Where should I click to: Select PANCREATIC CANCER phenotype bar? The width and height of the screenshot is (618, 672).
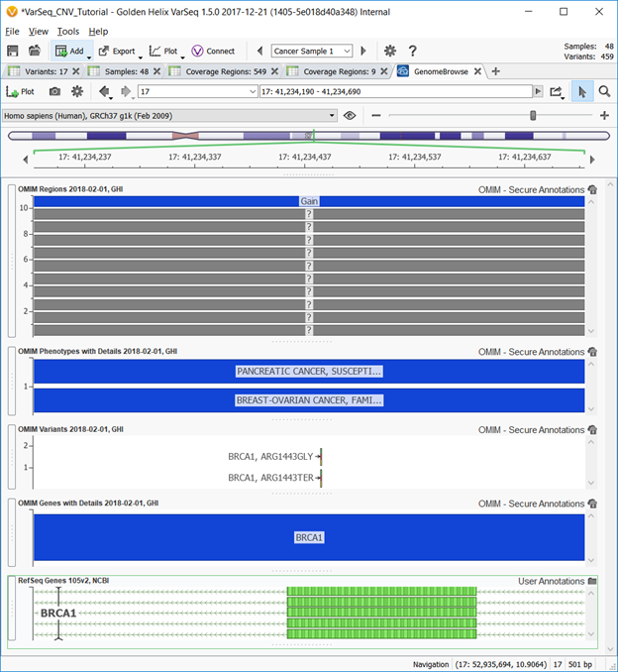pos(309,371)
